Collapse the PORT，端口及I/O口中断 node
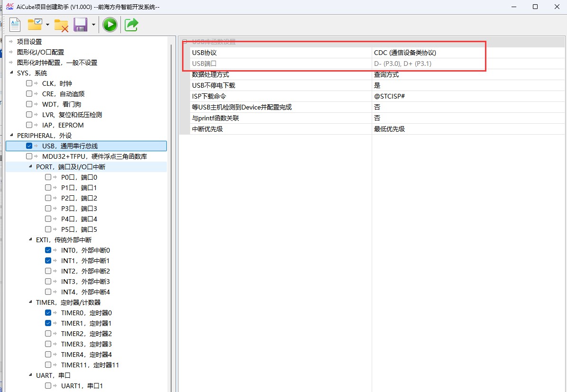The width and height of the screenshot is (567, 392). click(30, 167)
